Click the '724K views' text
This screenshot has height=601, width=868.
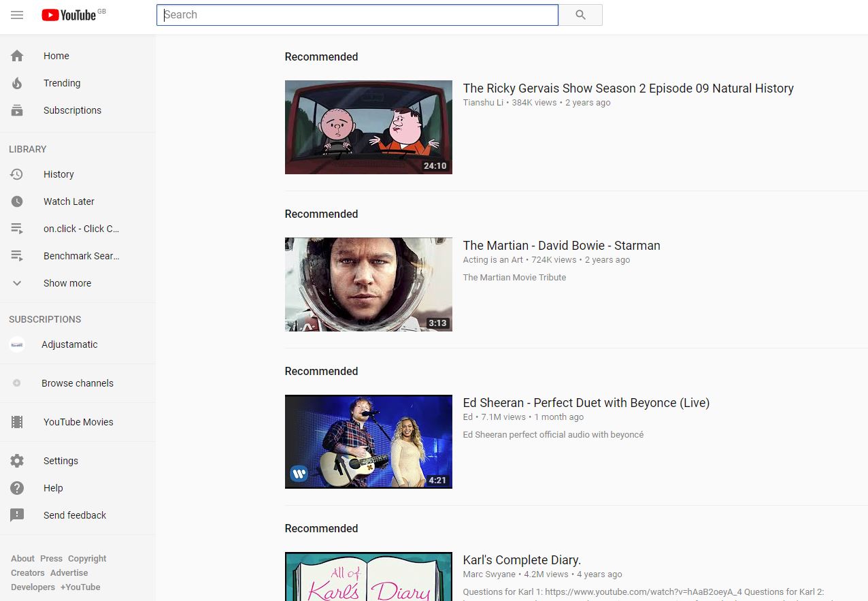[x=554, y=260]
